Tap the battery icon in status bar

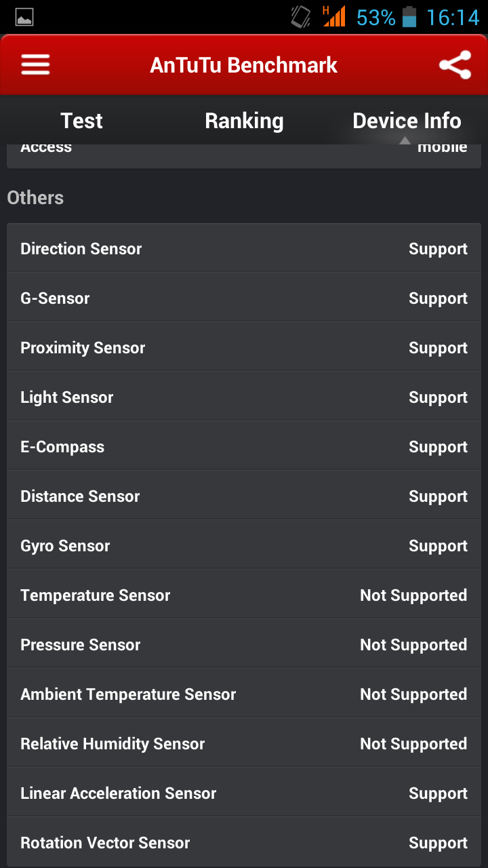(x=409, y=17)
